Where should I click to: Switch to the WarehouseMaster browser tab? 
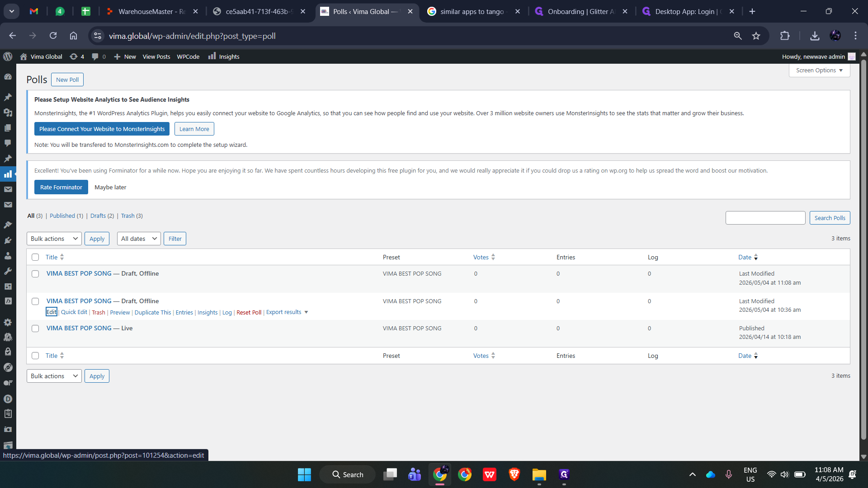pyautogui.click(x=151, y=11)
